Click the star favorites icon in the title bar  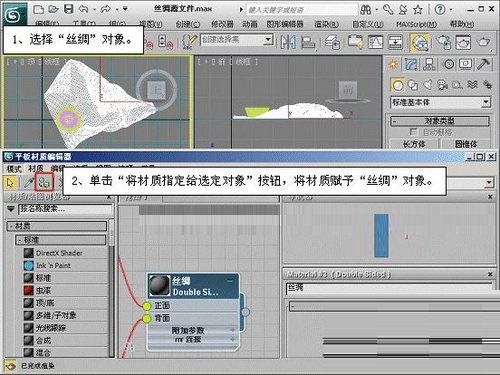[x=418, y=10]
